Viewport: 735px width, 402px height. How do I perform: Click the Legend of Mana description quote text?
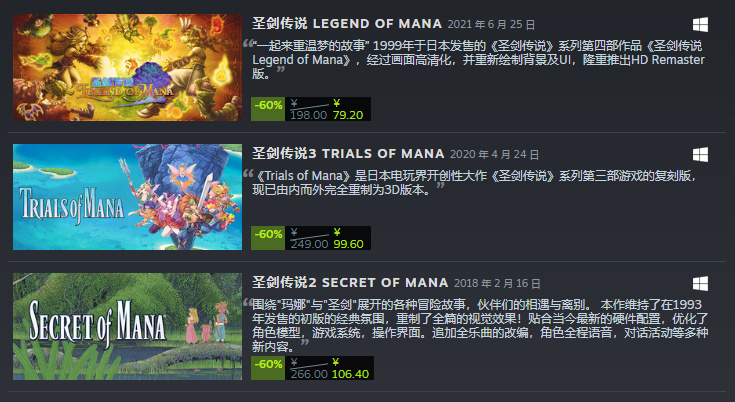coord(478,60)
